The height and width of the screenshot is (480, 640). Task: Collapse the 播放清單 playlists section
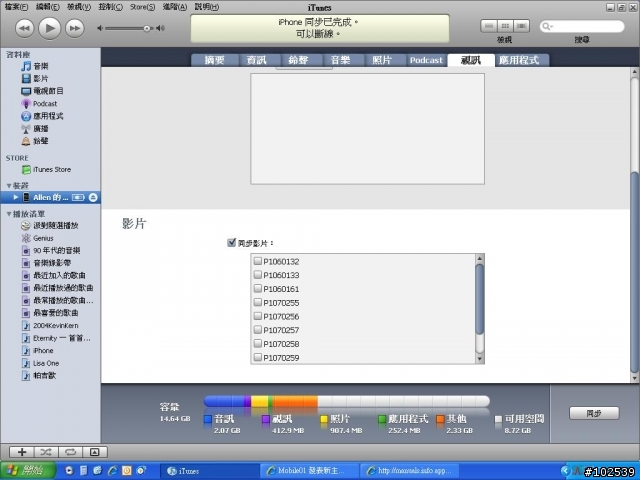tap(9, 214)
